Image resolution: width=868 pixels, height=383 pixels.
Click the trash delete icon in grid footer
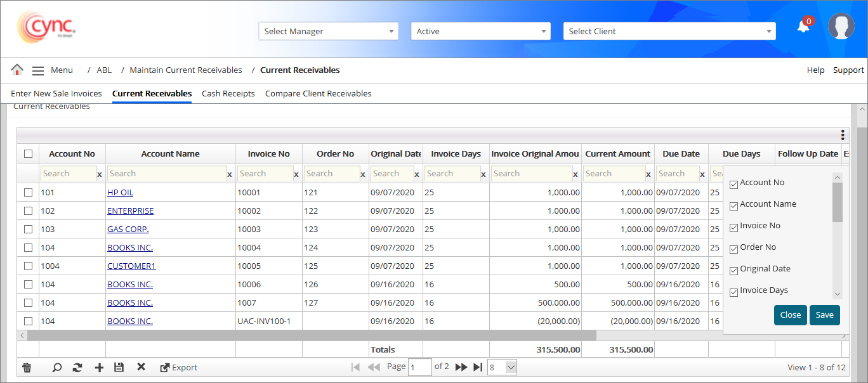27,367
